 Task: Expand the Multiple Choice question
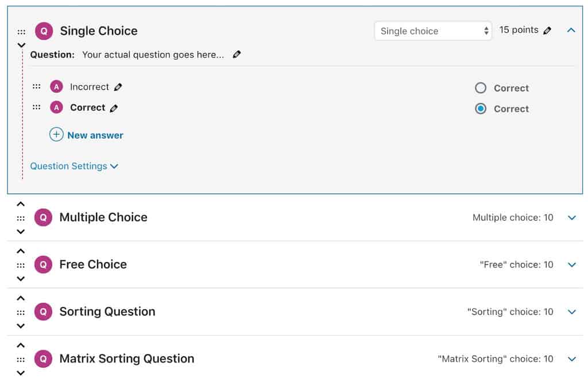(571, 217)
